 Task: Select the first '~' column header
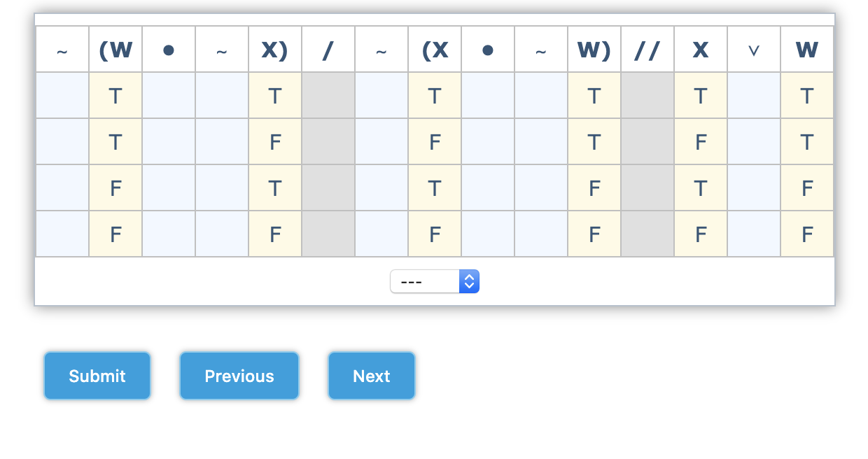click(62, 49)
